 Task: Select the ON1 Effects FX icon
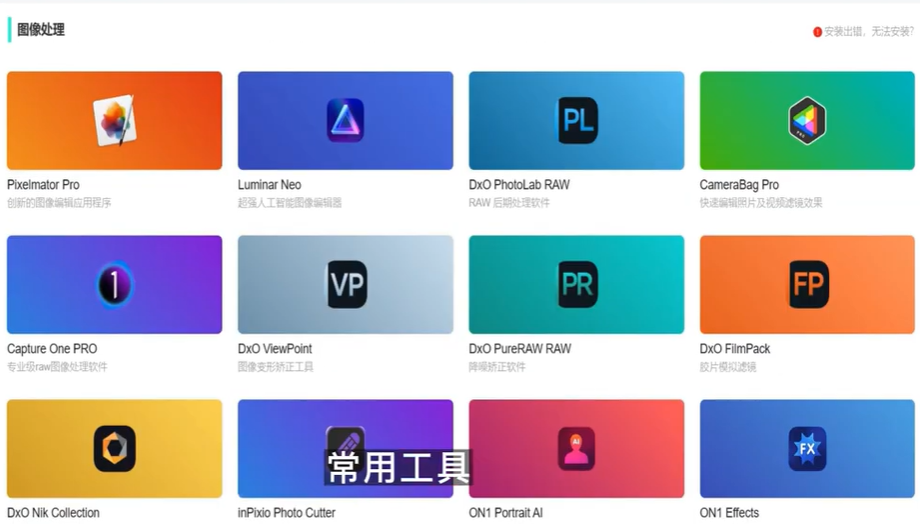[807, 448]
